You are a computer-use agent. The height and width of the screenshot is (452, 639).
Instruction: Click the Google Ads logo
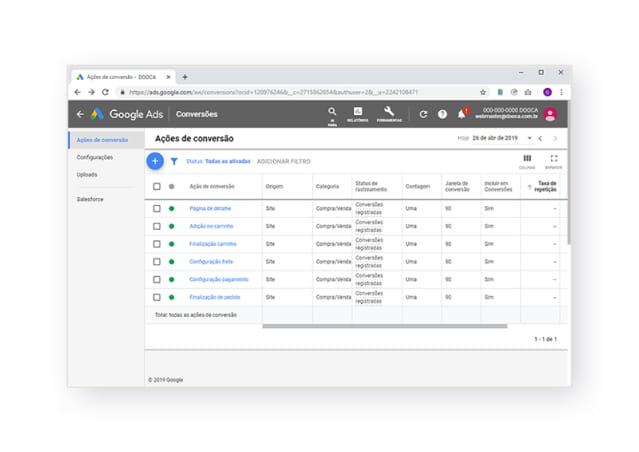point(97,114)
